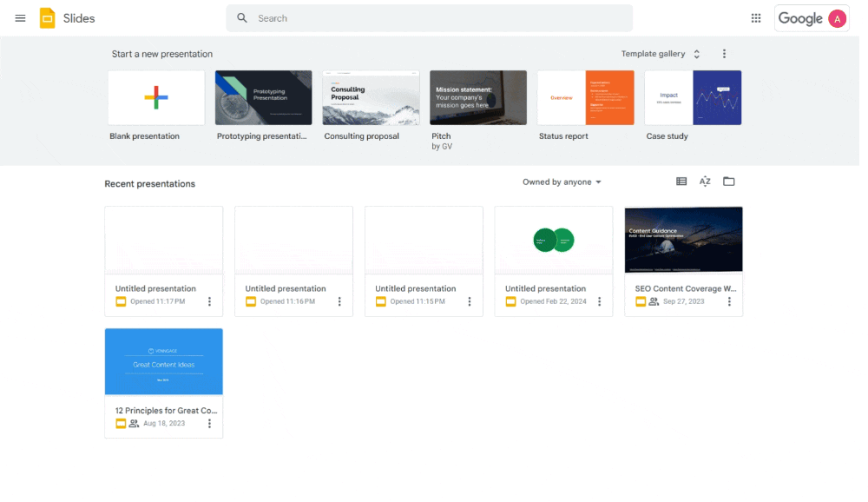Viewport: 868px width, 502px height.
Task: Focus the Search input field
Action: 430,18
